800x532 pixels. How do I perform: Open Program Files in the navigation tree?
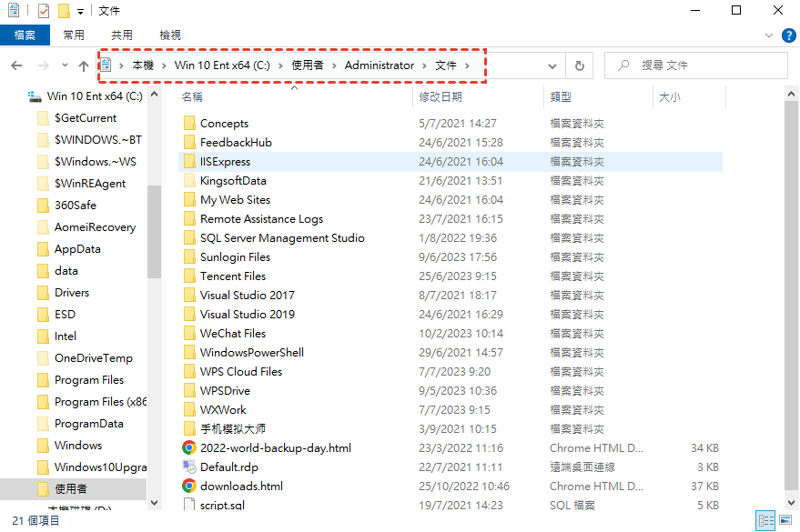tap(89, 380)
